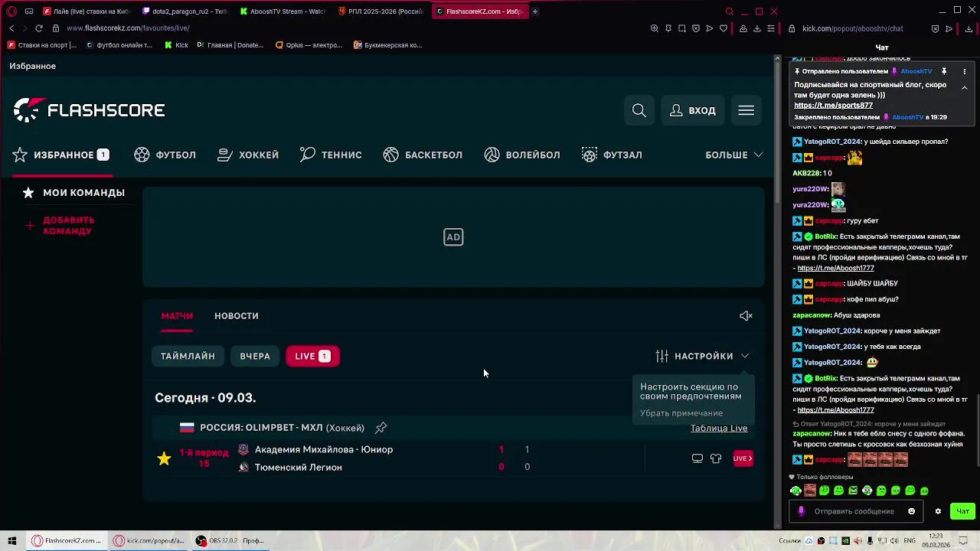Expand the БОЛЬШЕ sports dropdown
This screenshot has height=551, width=980.
(x=733, y=155)
